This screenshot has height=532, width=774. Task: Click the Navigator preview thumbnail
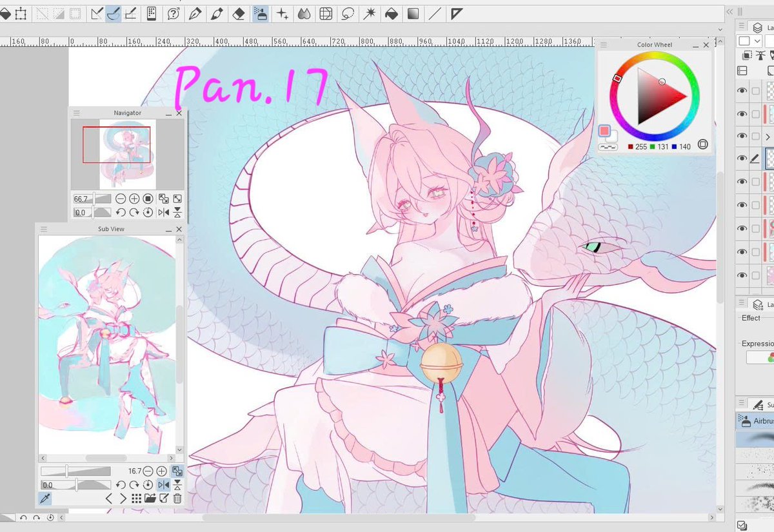tap(128, 153)
